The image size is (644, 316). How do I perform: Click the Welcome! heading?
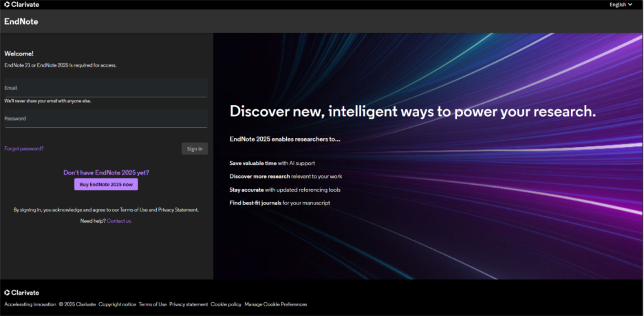coord(19,54)
